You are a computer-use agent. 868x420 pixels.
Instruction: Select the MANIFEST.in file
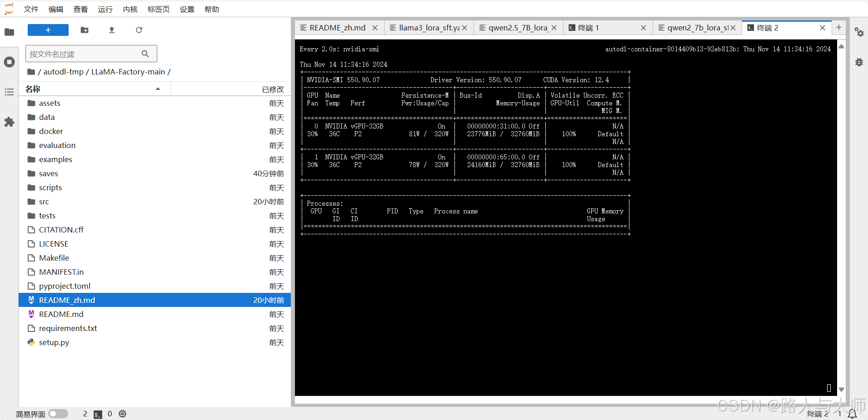pos(155,272)
